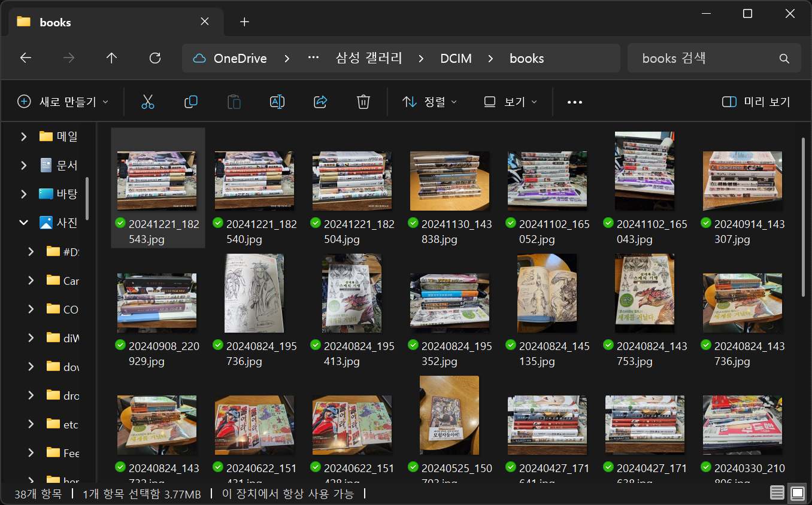Click the Share icon in toolbar
Screen dimensions: 812x505
coord(320,102)
